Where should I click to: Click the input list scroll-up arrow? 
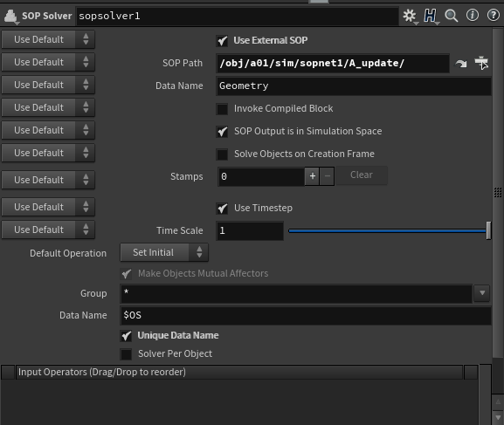click(498, 402)
